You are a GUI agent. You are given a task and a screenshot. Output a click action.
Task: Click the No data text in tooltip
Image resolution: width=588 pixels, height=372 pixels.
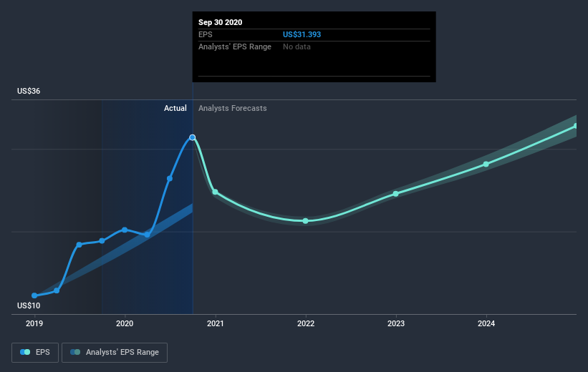[x=297, y=46]
